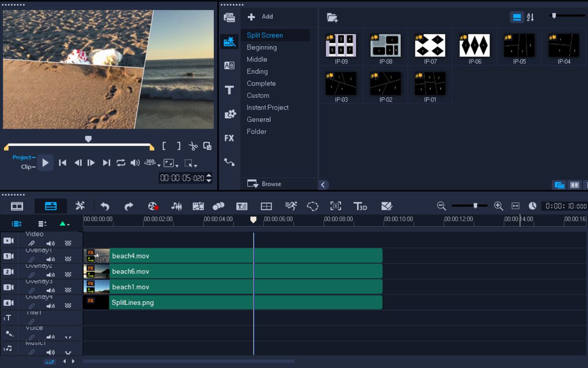The width and height of the screenshot is (588, 368).
Task: Click the timeline zoom slider
Action: pos(474,207)
